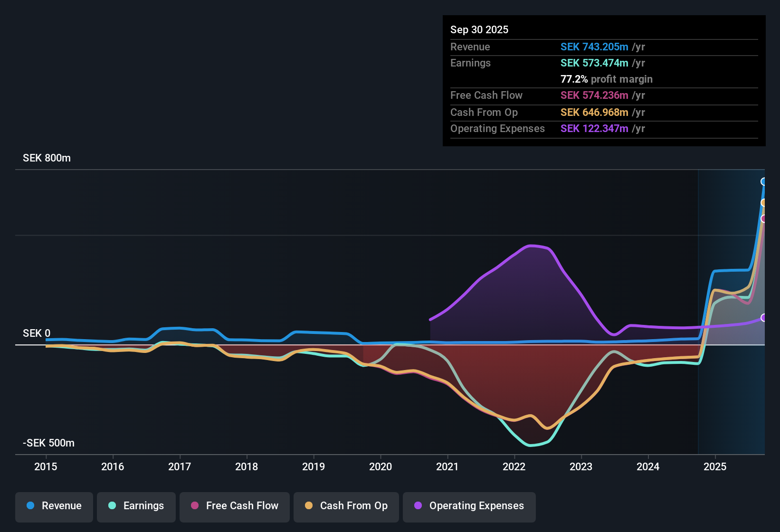Select the purple Operating Expenses endpoint marker
Screen dimensions: 780x532
click(x=764, y=317)
